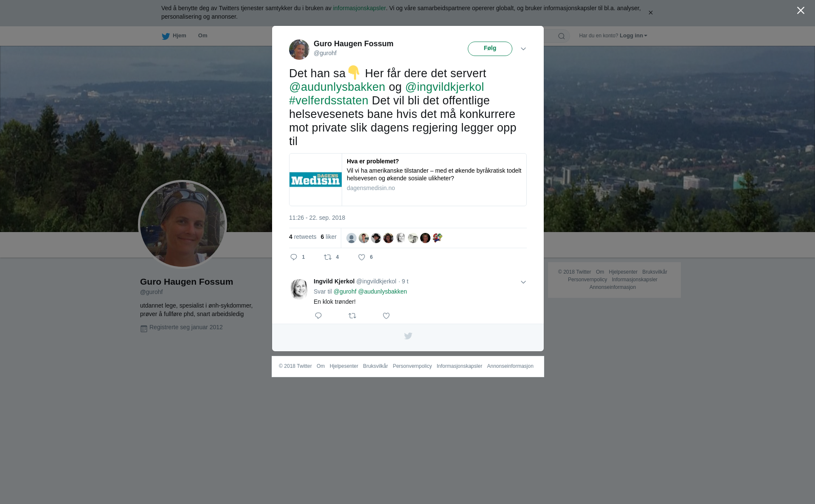815x504 pixels.
Task: Click the search magnifier icon
Action: point(562,36)
